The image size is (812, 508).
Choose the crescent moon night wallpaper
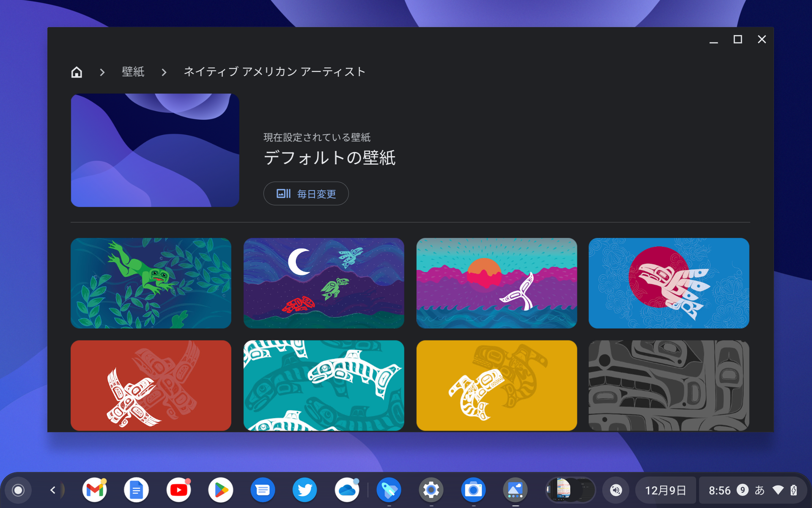(324, 283)
